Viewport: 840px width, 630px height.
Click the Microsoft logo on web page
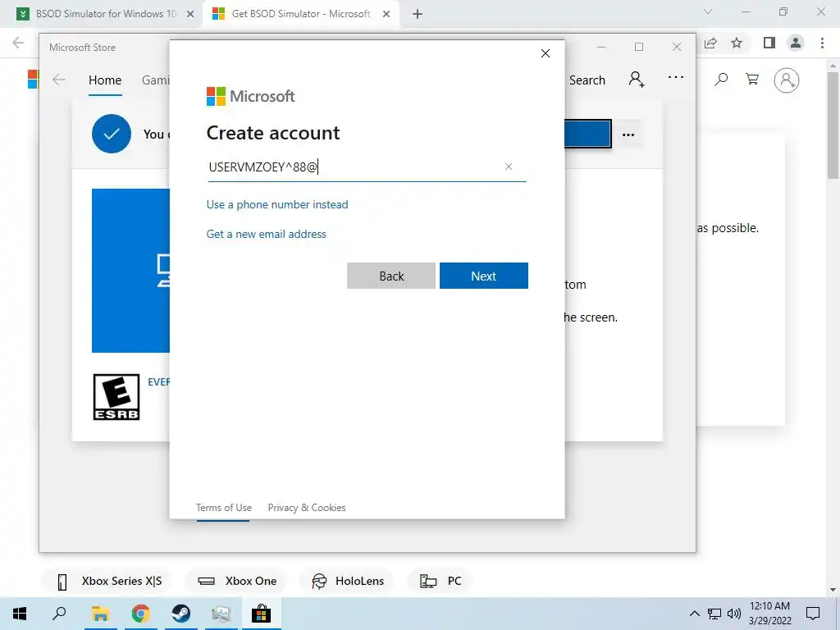[33, 80]
